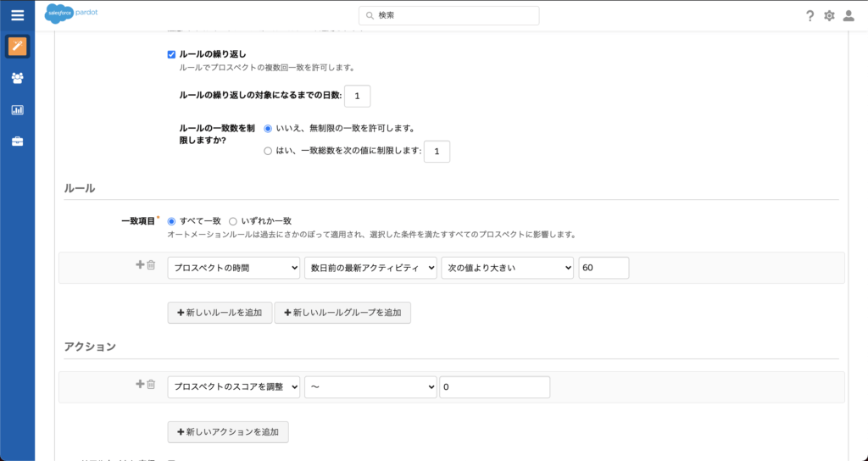The width and height of the screenshot is (868, 461).
Task: Delete the プロスペクトの時間 rule with trash icon
Action: (x=151, y=265)
